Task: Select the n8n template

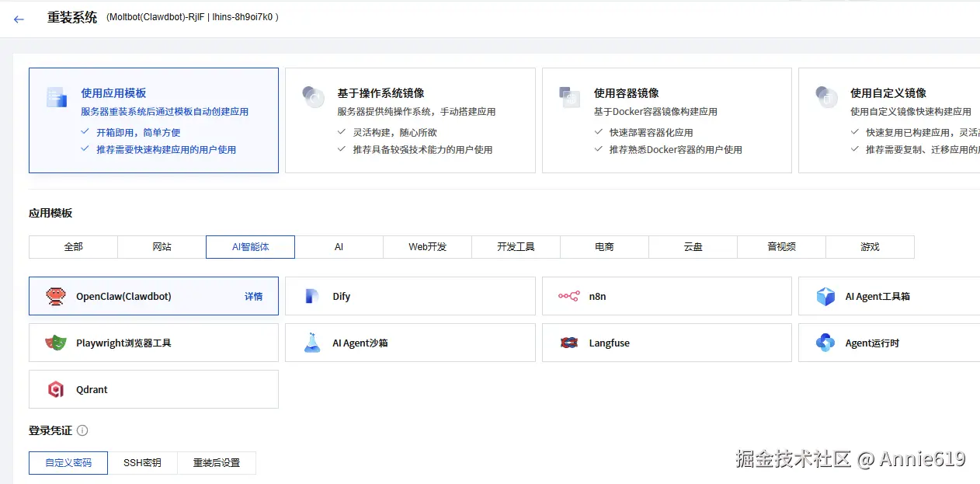Action: pyautogui.click(x=666, y=296)
